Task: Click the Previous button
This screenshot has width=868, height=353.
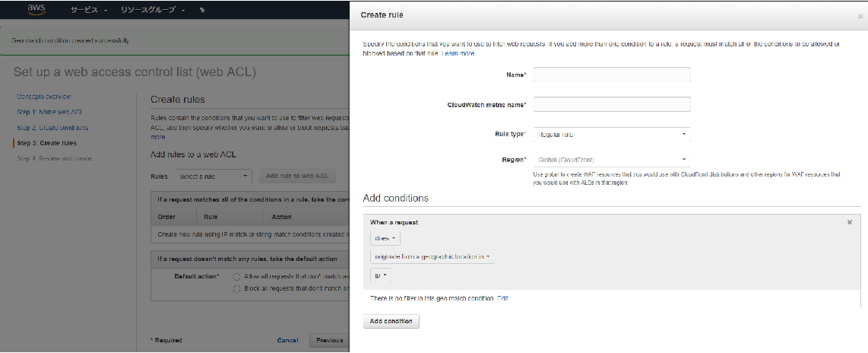Action: [x=329, y=340]
